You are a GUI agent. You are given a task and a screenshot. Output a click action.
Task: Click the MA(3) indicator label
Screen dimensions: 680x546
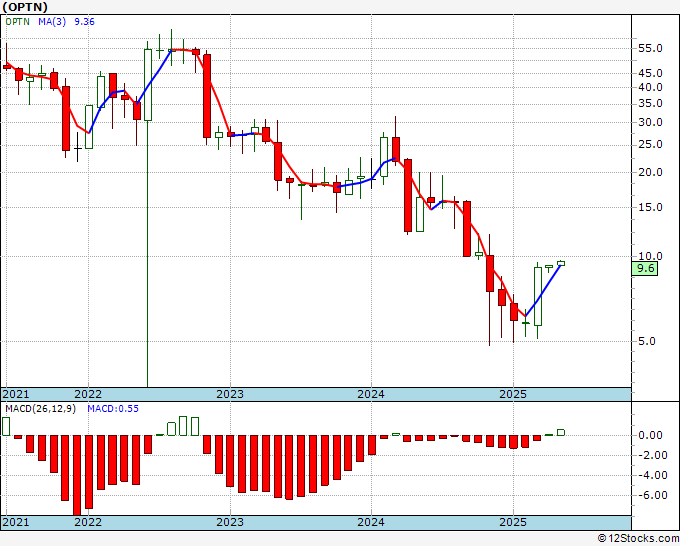[52, 22]
